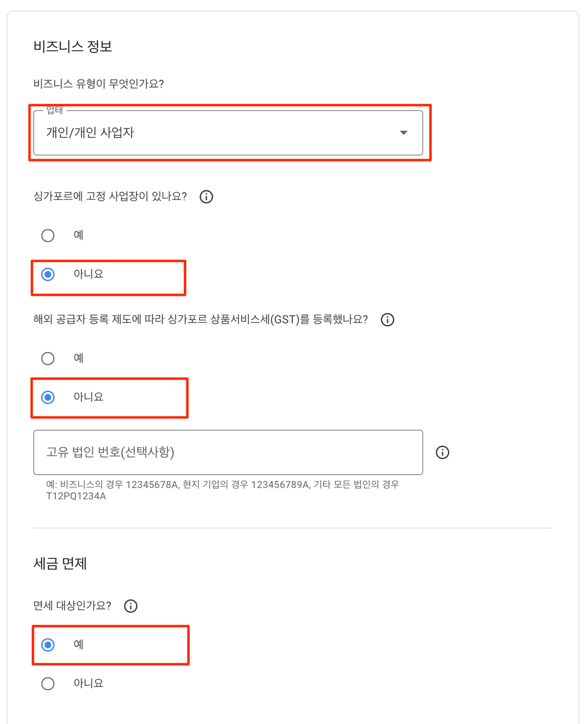This screenshot has height=724, width=588.
Task: Click the 비즈니스 정보 section heading
Action: (73, 46)
